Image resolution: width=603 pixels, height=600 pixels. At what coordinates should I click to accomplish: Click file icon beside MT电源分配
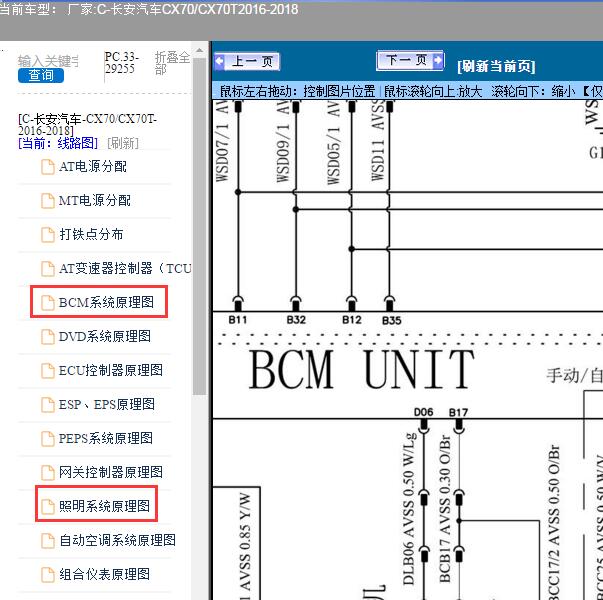[x=48, y=200]
